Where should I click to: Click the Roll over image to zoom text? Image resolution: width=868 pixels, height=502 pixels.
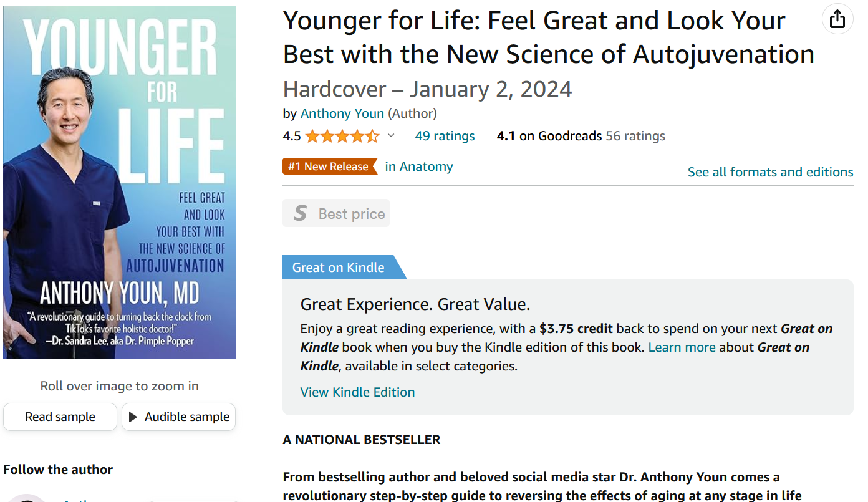tap(119, 386)
